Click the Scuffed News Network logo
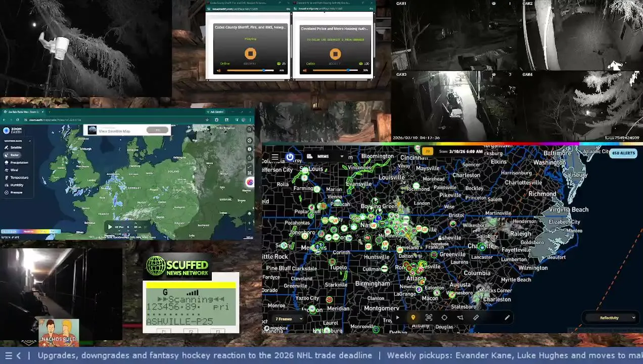The width and height of the screenshot is (643, 364). pos(177,266)
